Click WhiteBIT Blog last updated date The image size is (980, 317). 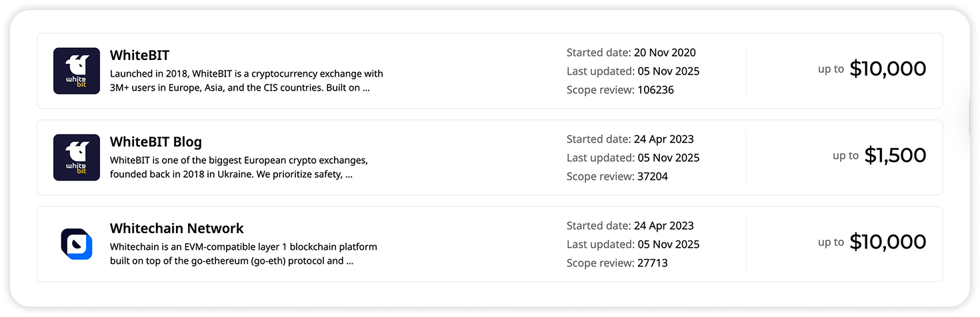(x=667, y=158)
